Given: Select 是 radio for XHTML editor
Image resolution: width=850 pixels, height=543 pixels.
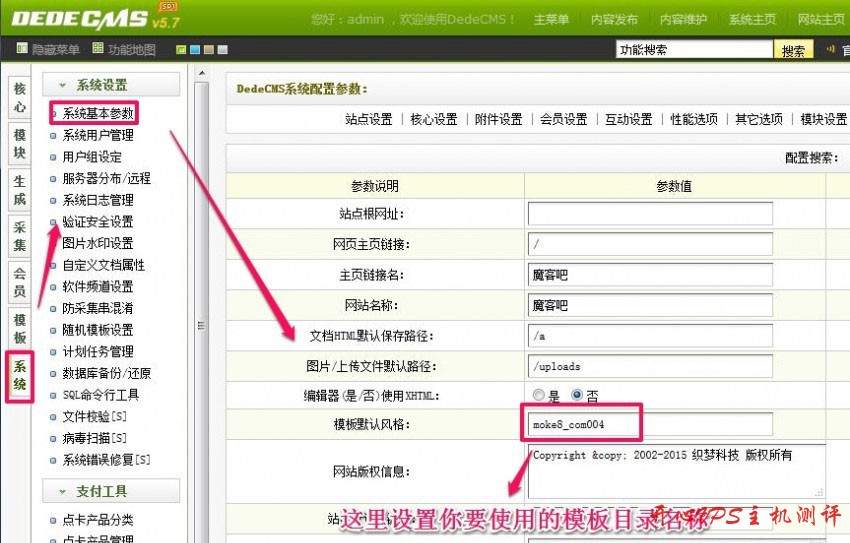Looking at the screenshot, I should click(538, 395).
